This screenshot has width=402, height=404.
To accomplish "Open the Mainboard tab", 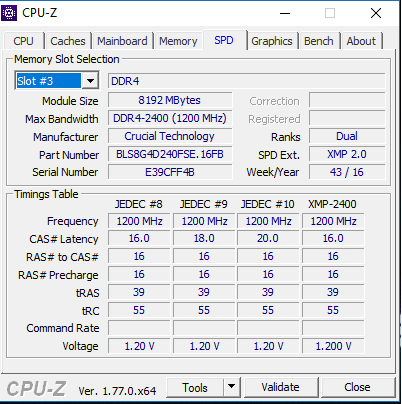I will (x=122, y=41).
